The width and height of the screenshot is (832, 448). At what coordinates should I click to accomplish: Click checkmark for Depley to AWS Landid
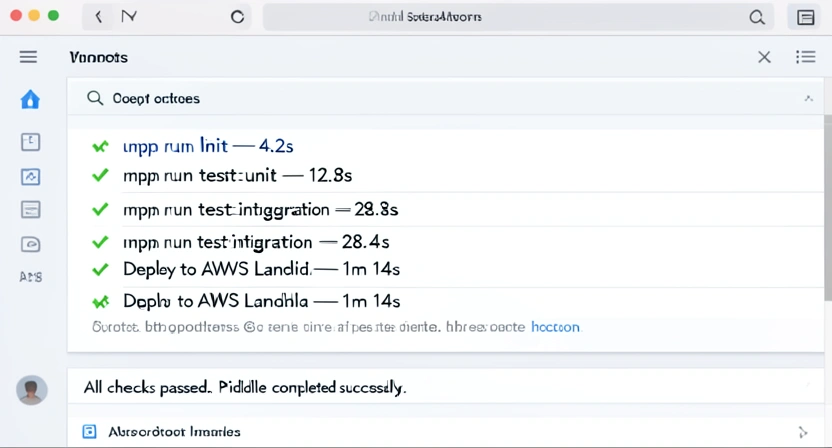click(100, 269)
